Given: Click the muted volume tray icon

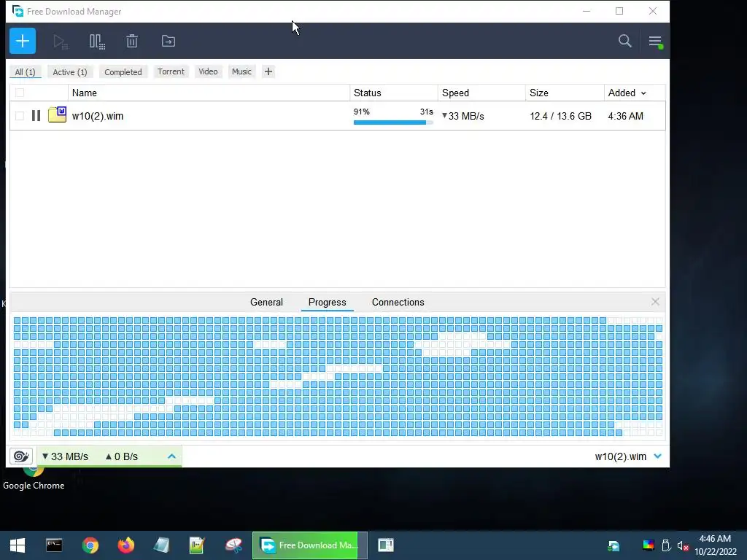Looking at the screenshot, I should [683, 545].
